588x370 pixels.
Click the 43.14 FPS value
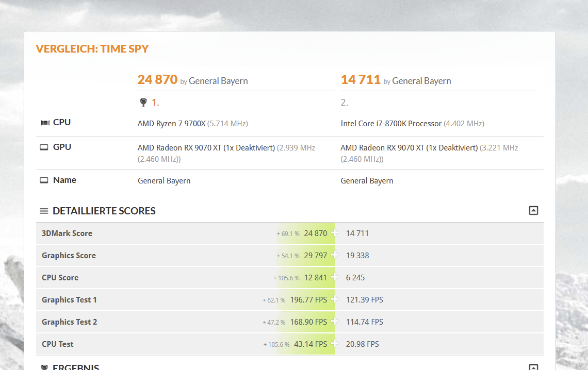click(311, 344)
